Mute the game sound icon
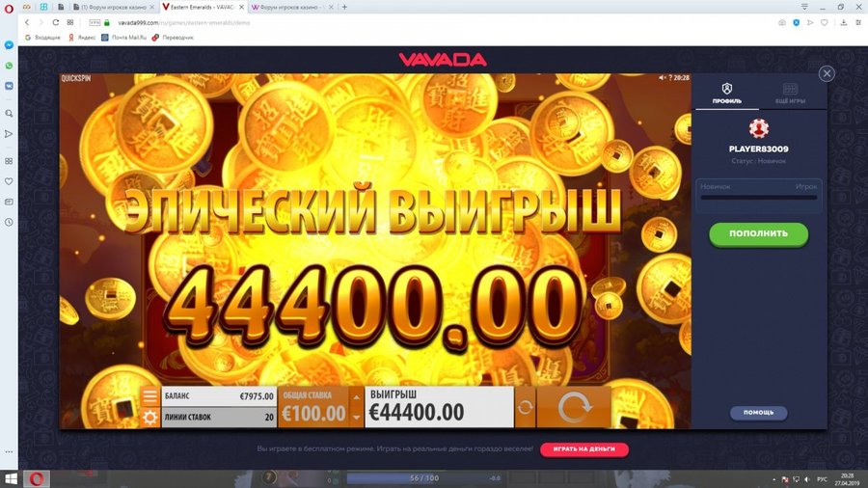 (662, 78)
